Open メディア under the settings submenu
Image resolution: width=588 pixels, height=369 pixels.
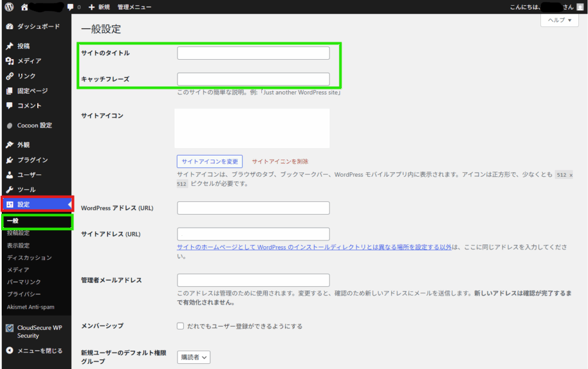pyautogui.click(x=18, y=270)
